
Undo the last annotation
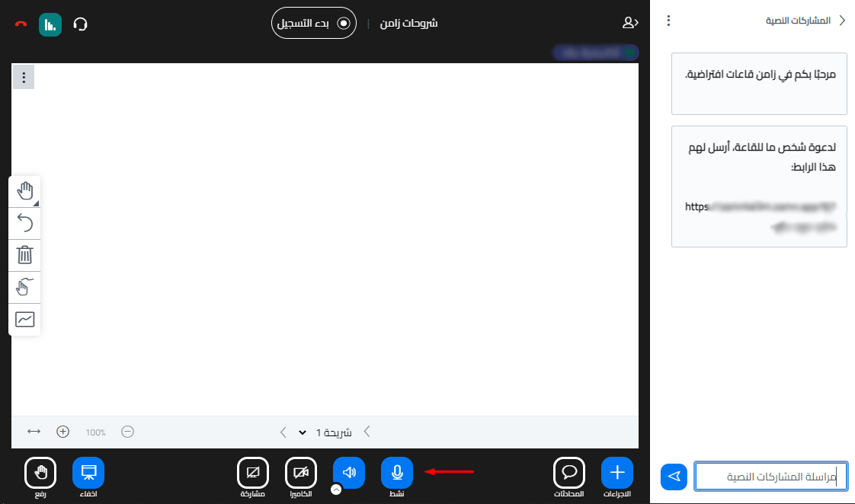tap(25, 223)
